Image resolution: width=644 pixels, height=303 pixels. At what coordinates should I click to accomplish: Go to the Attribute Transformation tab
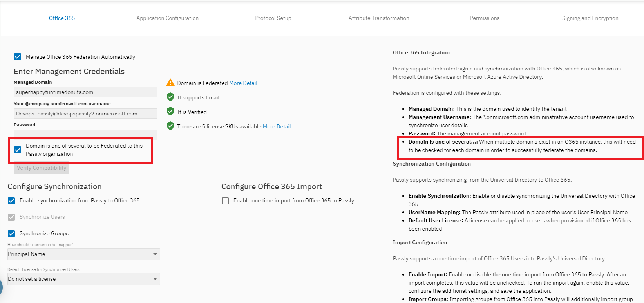tap(379, 18)
